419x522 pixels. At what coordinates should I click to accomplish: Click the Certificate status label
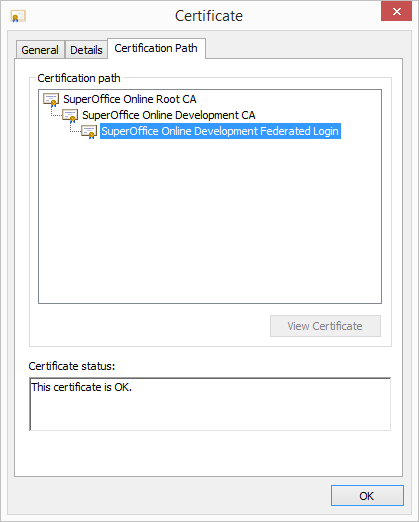click(x=72, y=366)
